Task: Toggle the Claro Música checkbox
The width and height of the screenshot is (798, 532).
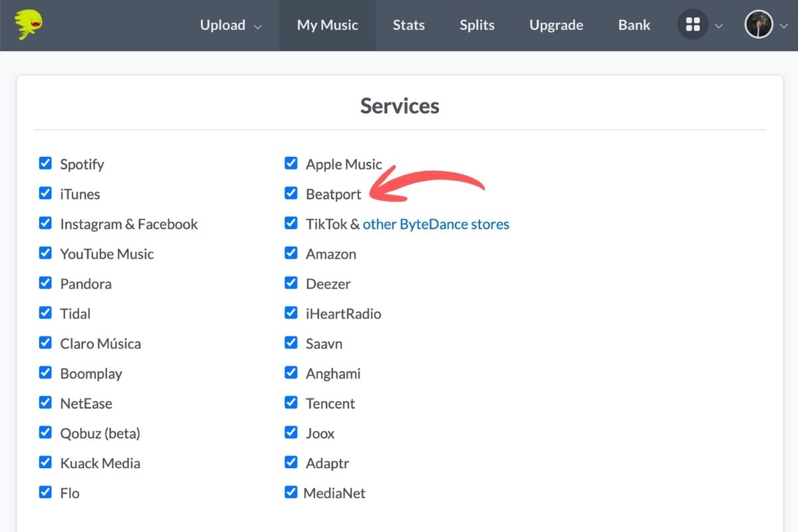Action: (x=45, y=342)
